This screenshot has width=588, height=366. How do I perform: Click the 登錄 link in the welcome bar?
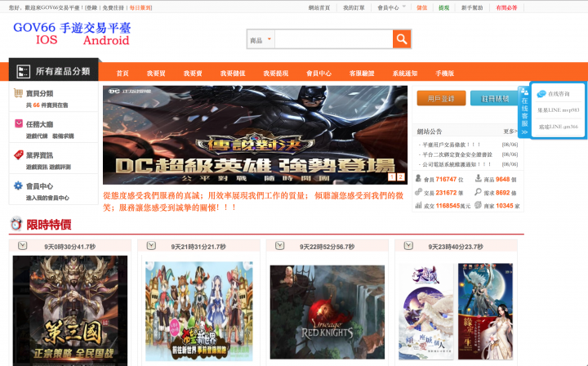[x=91, y=7]
